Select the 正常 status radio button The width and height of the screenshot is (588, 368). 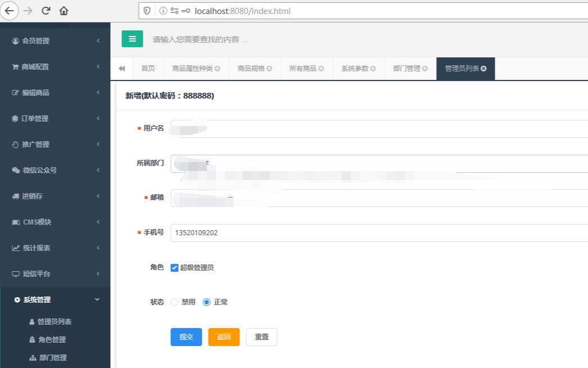(207, 302)
